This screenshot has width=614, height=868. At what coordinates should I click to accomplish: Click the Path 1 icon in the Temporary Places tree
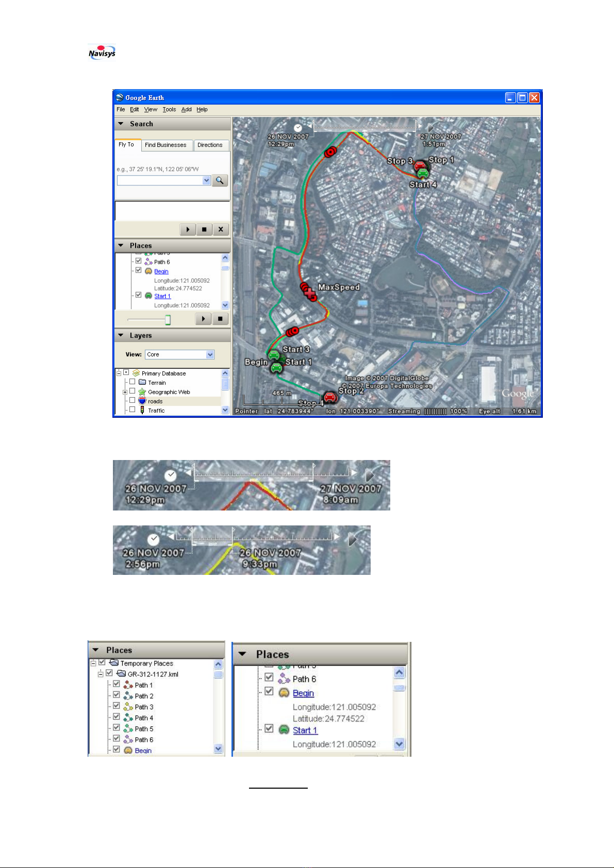click(x=128, y=685)
